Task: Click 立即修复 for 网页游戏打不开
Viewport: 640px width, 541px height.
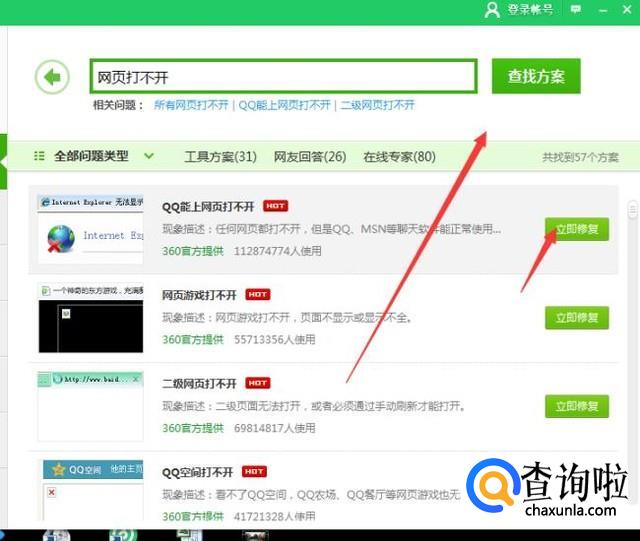Action: click(x=577, y=318)
